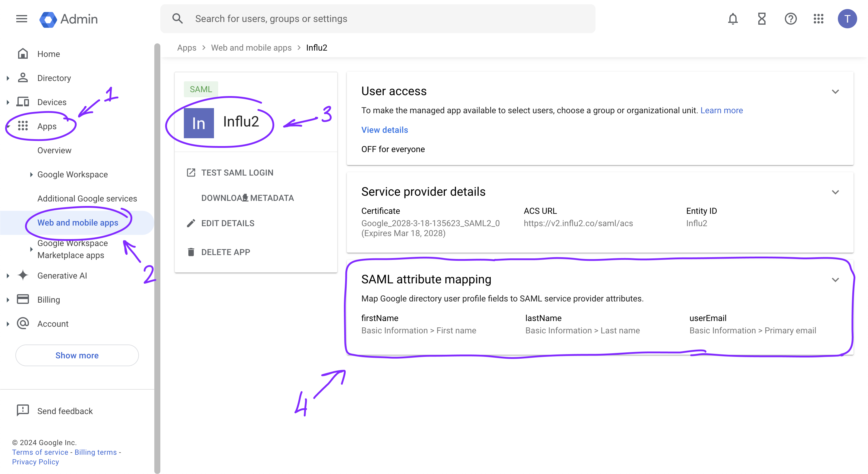Open Apps Overview in the sidebar
Image resolution: width=868 pixels, height=474 pixels.
click(54, 151)
